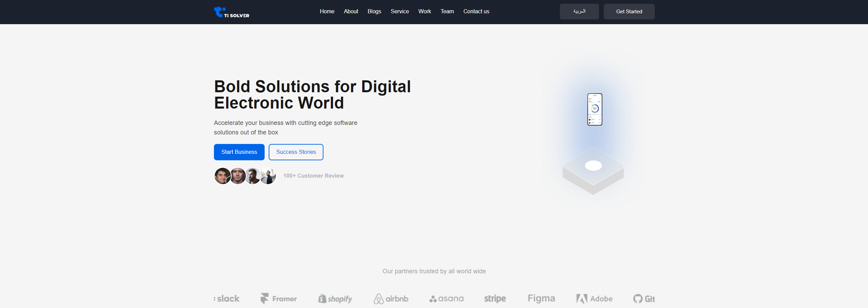Open Contact us in the navbar
The height and width of the screenshot is (308, 868).
pyautogui.click(x=476, y=12)
